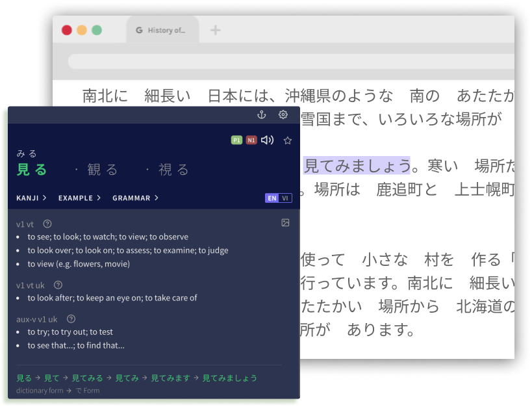Click the help icon next to aux-v v1 uk
532x407 pixels.
[x=71, y=319]
